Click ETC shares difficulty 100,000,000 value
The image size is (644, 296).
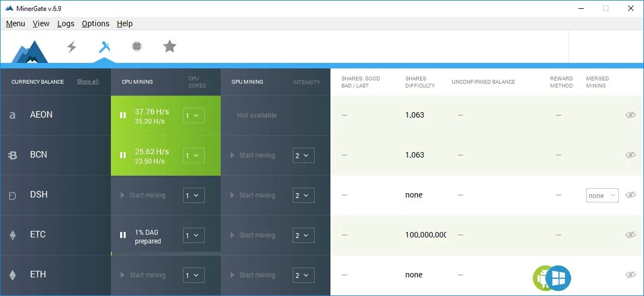point(426,235)
